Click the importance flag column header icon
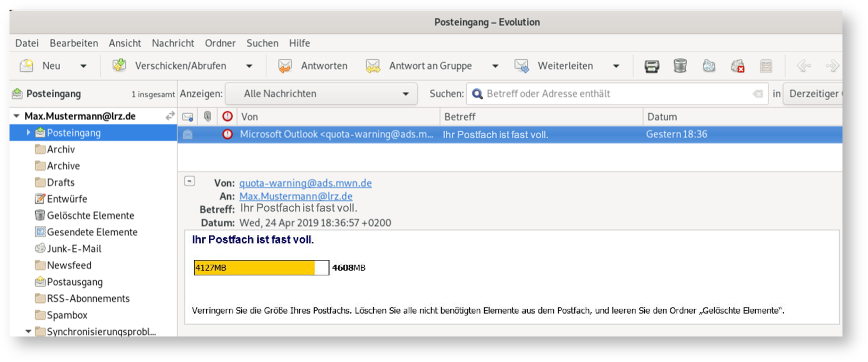 click(227, 116)
